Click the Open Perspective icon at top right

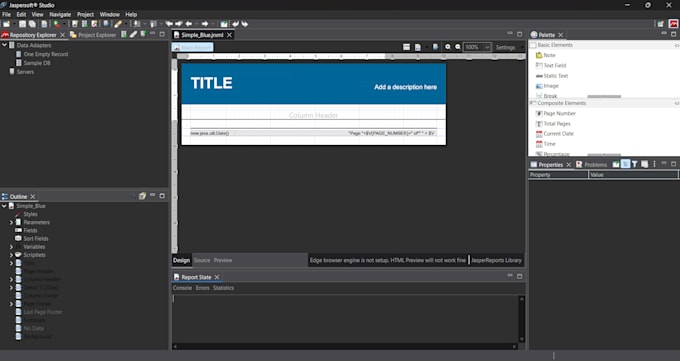coord(660,24)
